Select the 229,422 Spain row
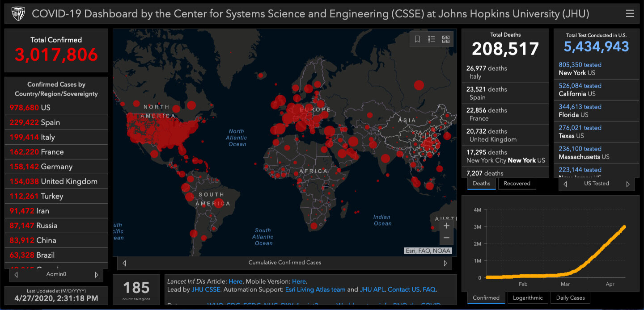 (56, 122)
